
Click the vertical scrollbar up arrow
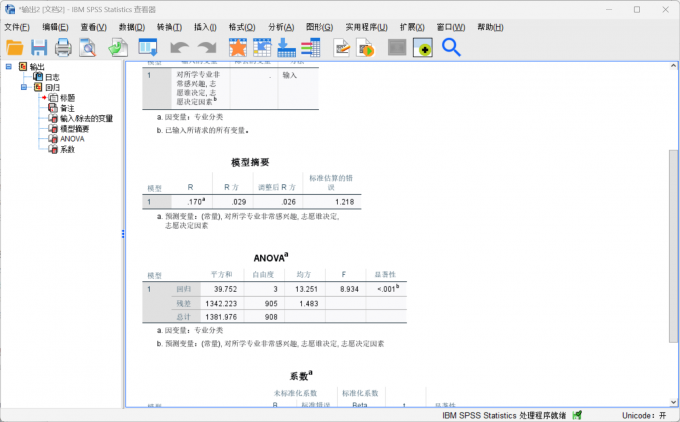[x=673, y=66]
